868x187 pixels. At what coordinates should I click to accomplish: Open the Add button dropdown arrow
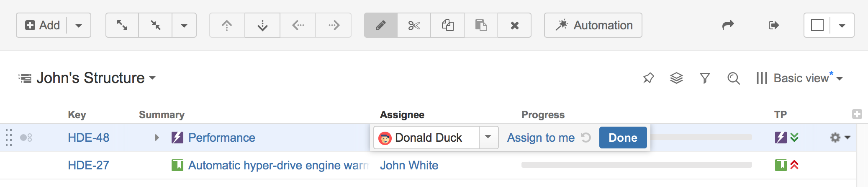(x=79, y=25)
